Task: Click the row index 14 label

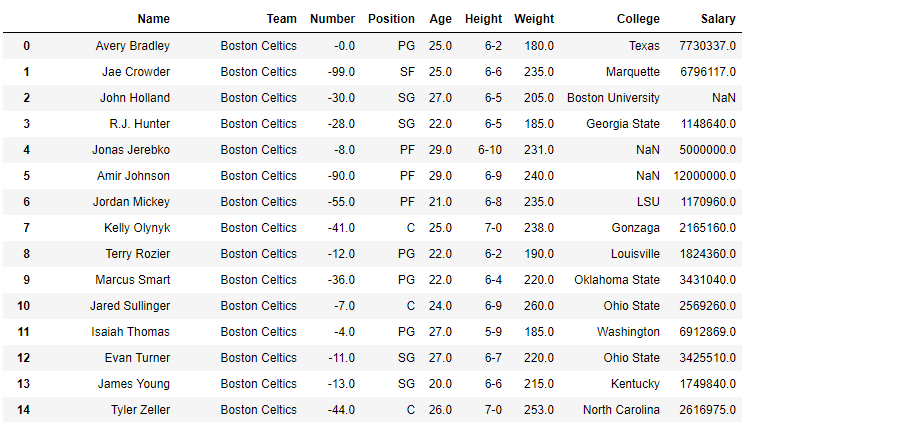Action: pos(26,410)
